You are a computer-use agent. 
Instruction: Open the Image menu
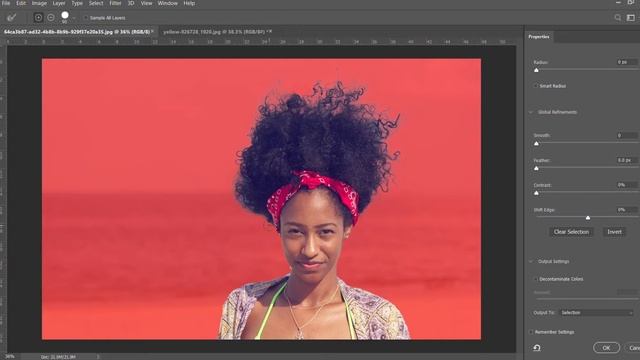click(x=39, y=3)
